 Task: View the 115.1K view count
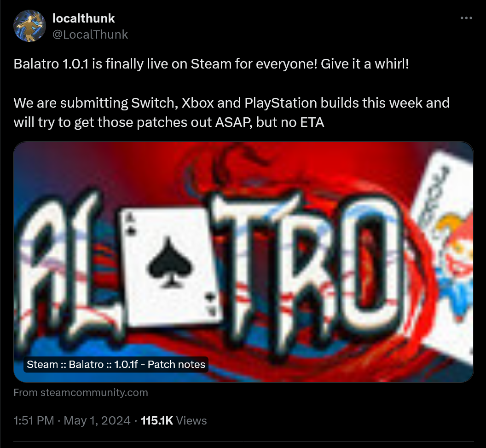point(157,421)
